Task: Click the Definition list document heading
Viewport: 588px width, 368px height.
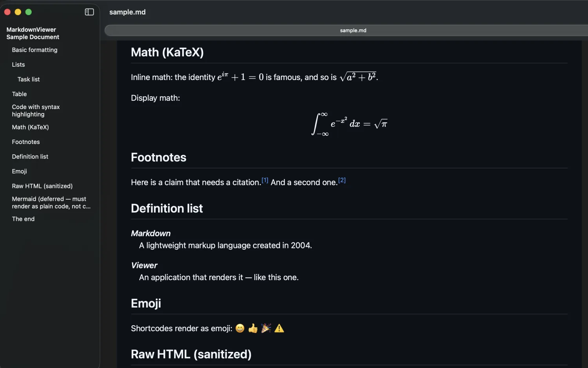Action: tap(167, 208)
